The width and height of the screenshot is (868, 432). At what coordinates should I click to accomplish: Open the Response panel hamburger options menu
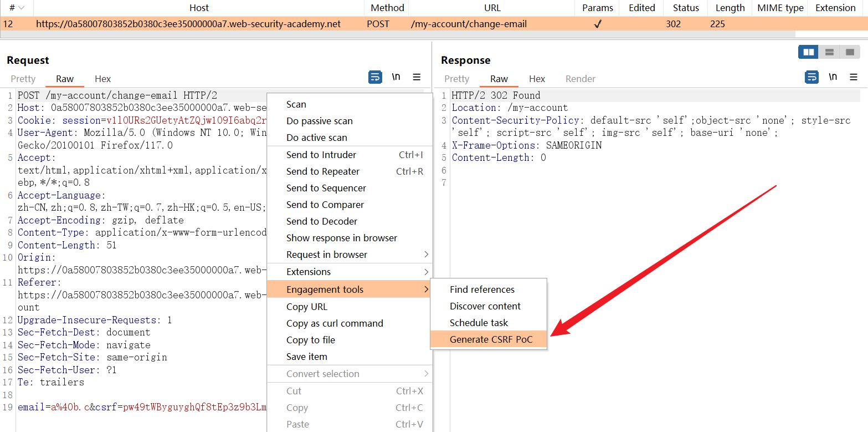click(854, 77)
